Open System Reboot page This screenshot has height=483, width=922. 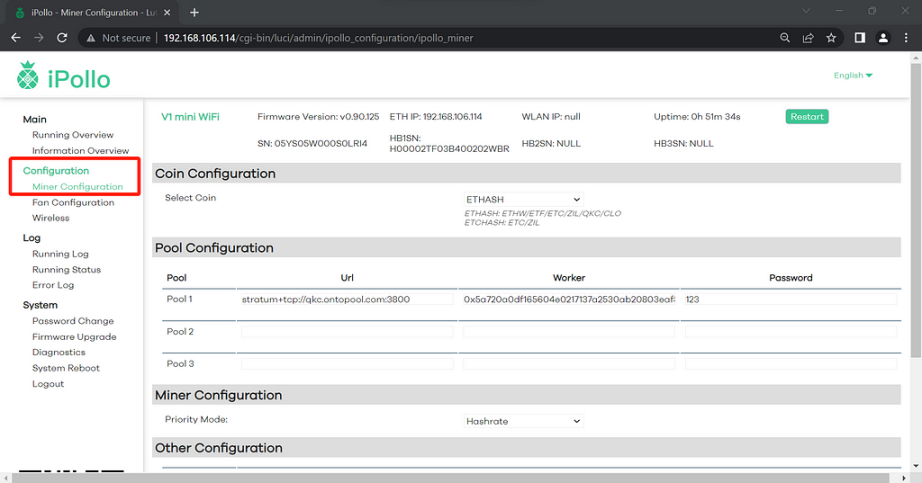(66, 368)
